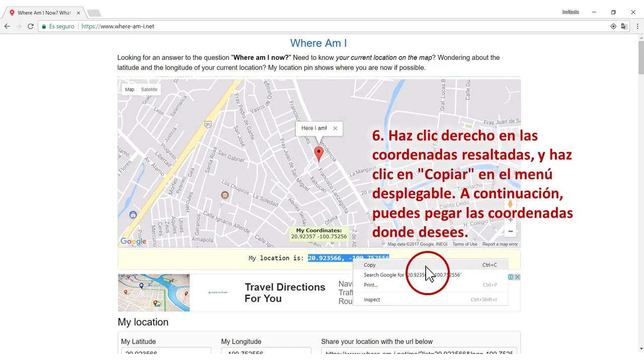Click the Google logo on the map
Viewport: 644px width, 362px height.
(x=133, y=241)
